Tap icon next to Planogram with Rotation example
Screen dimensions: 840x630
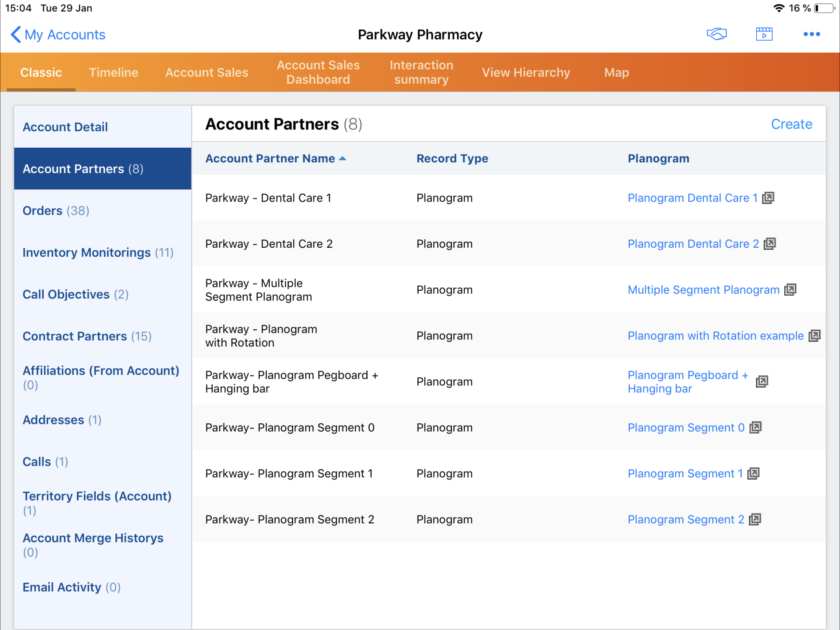coord(814,336)
